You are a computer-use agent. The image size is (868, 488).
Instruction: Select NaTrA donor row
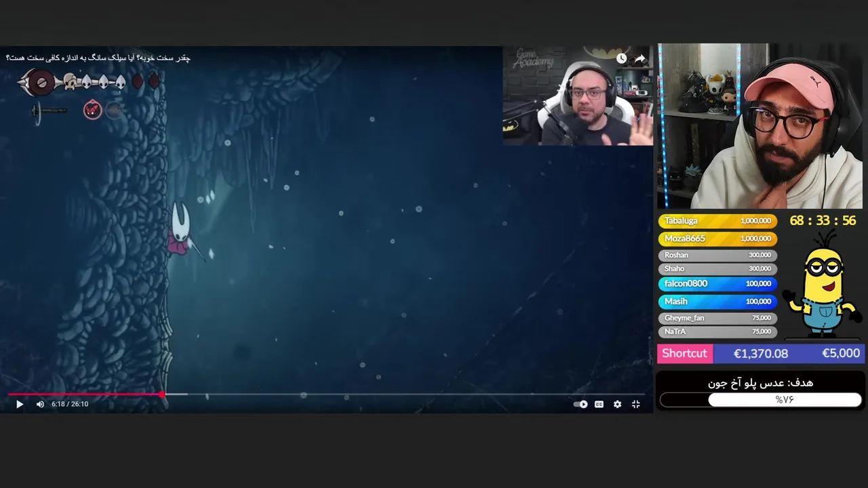tap(717, 331)
